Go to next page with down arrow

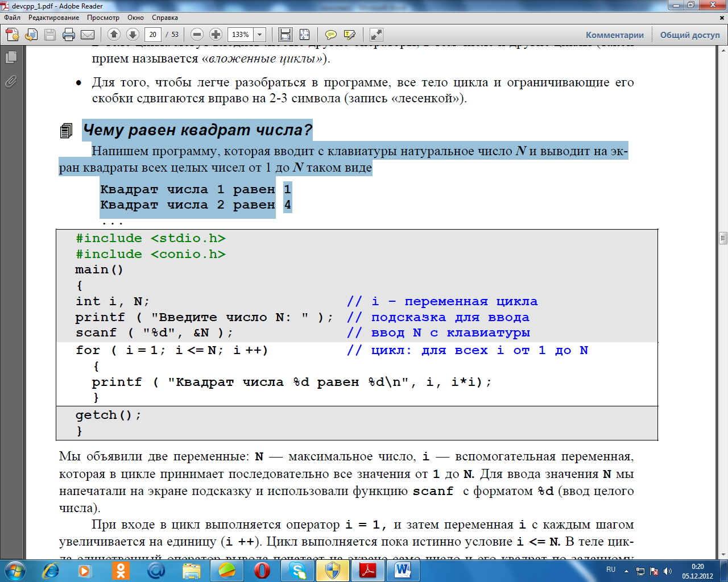pyautogui.click(x=133, y=35)
